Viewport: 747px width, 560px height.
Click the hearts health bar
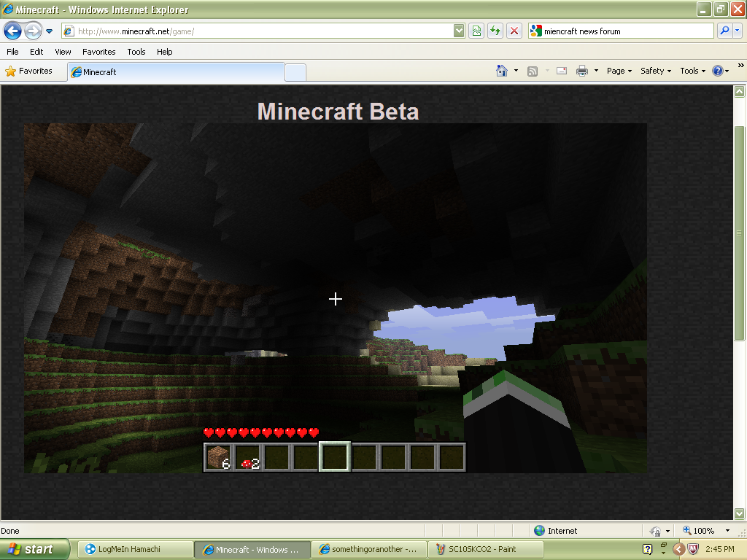(x=261, y=433)
